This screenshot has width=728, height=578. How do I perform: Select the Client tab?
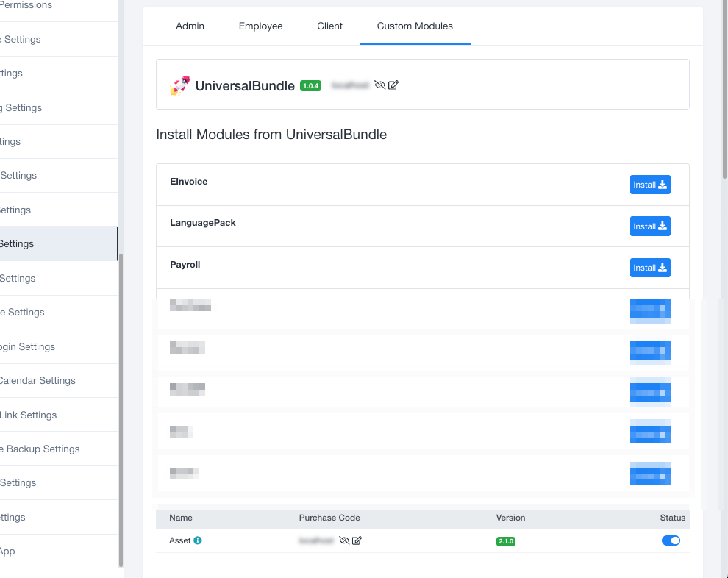tap(329, 26)
